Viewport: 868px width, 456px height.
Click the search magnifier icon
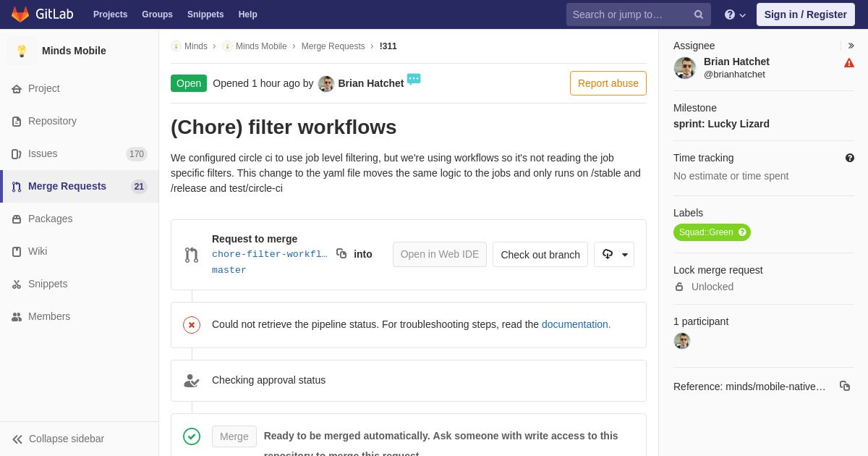699,14
